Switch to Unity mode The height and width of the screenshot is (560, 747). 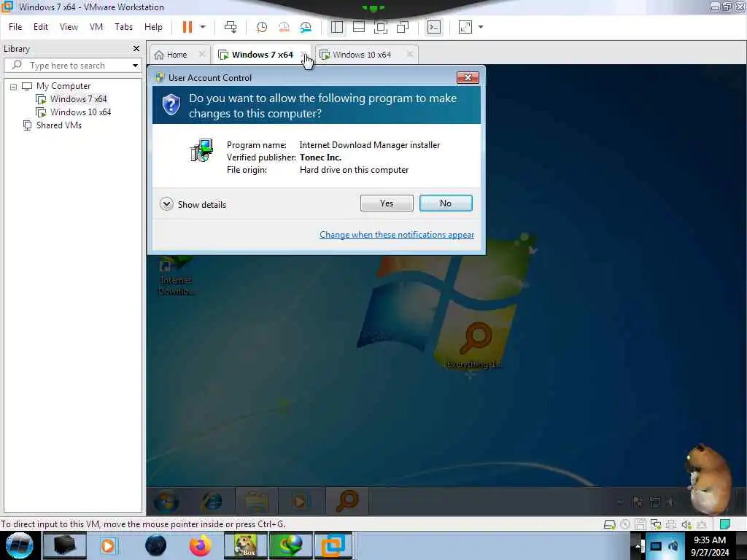click(x=403, y=27)
